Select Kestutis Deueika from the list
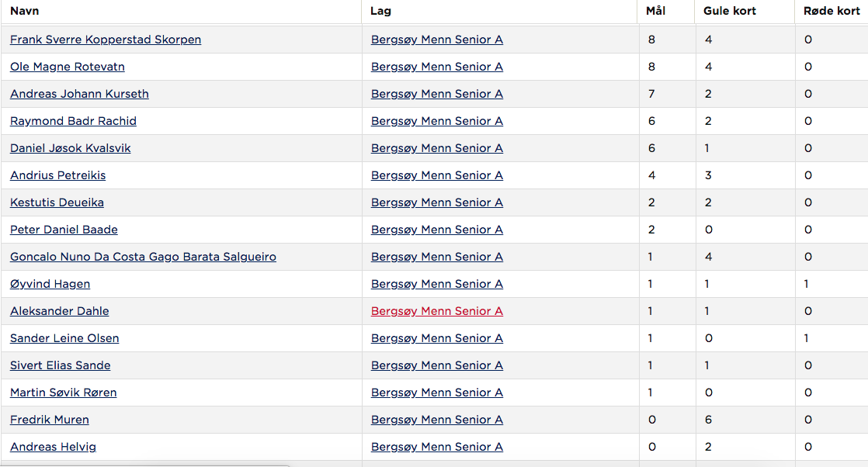 click(57, 202)
